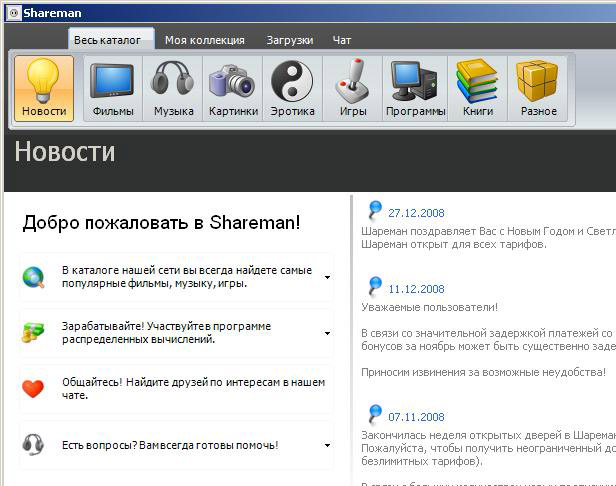Click the headset support icon

[33, 445]
